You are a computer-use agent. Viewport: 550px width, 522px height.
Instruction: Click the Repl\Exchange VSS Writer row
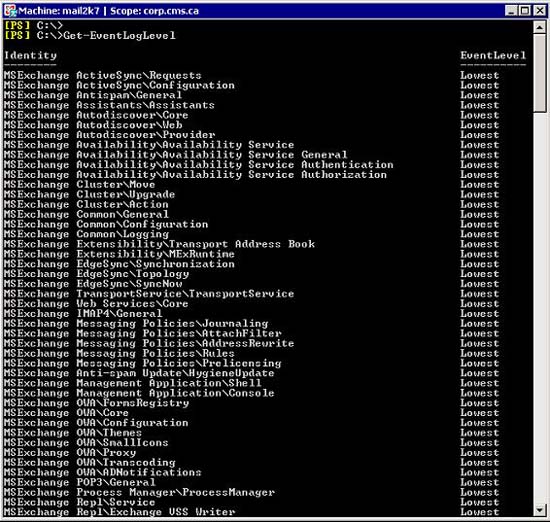[251, 512]
